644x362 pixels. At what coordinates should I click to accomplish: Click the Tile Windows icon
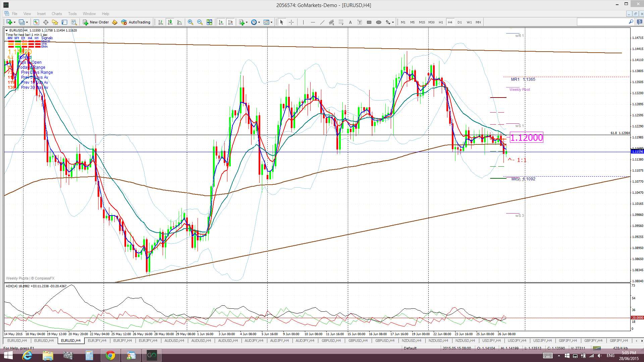tap(209, 22)
